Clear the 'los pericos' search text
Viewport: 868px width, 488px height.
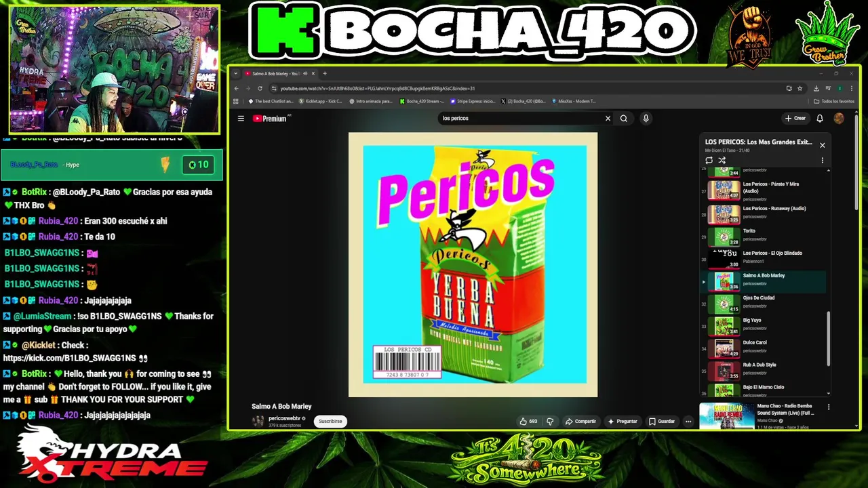[608, 119]
